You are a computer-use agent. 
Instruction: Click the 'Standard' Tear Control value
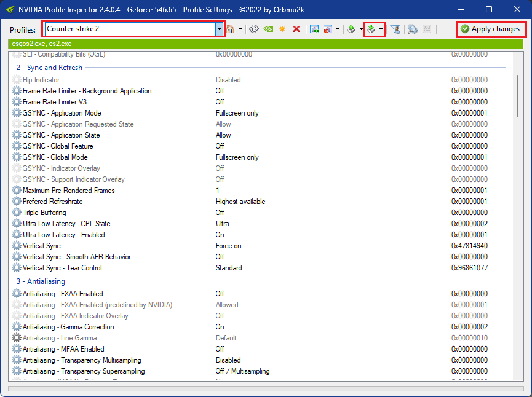click(x=229, y=268)
